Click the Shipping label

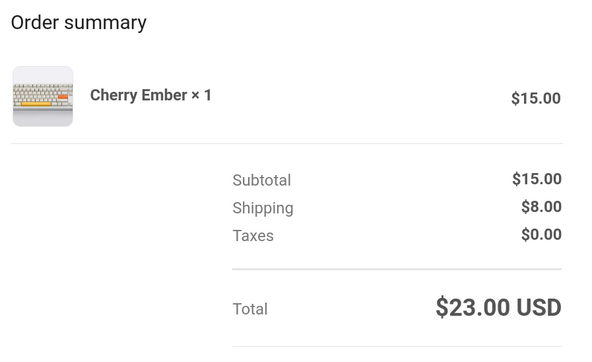pos(263,208)
